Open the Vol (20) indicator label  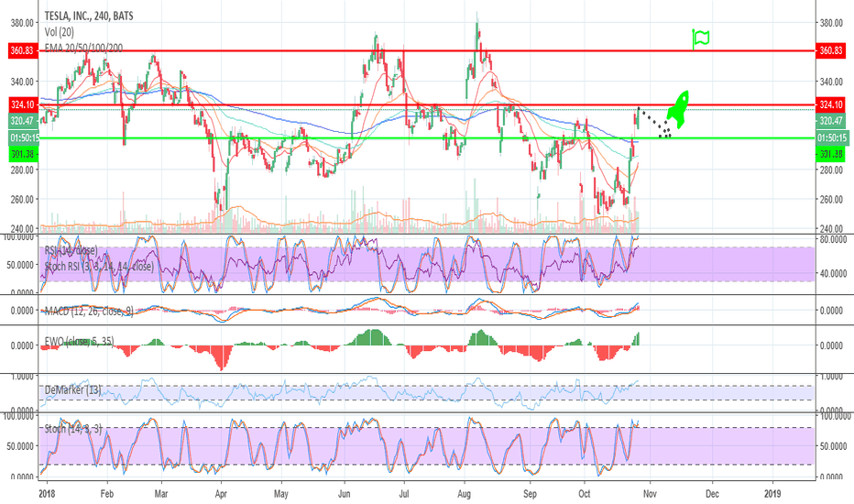point(60,32)
